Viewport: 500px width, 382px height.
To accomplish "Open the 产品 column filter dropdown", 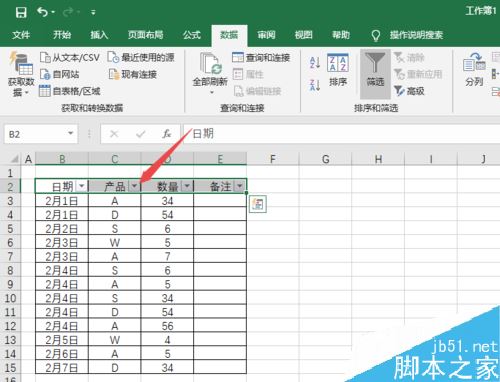I will coord(134,186).
